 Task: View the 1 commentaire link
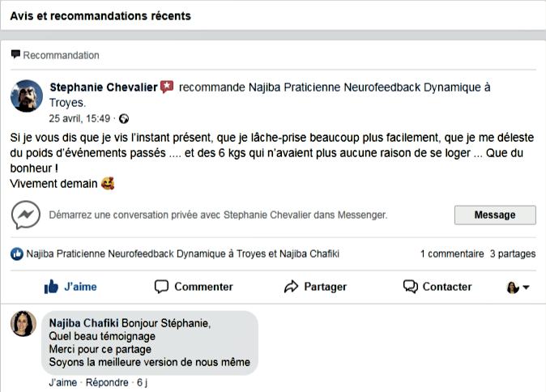[450, 254]
